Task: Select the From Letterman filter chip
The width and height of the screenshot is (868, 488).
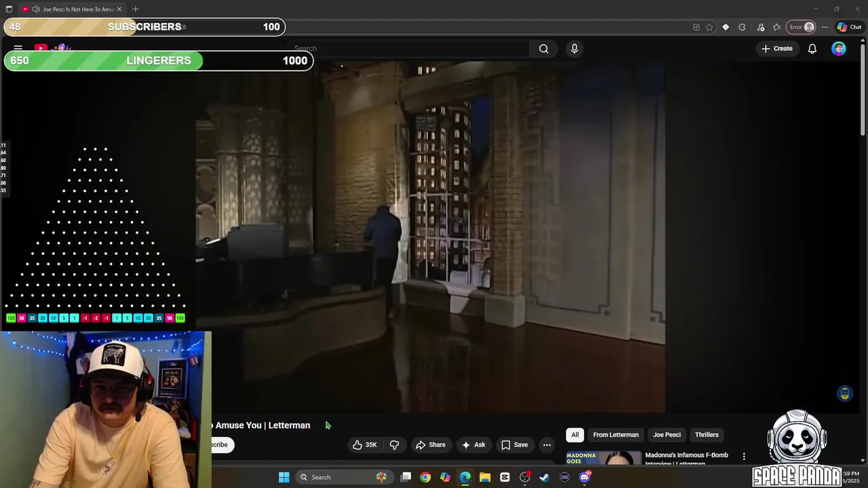Action: point(616,434)
